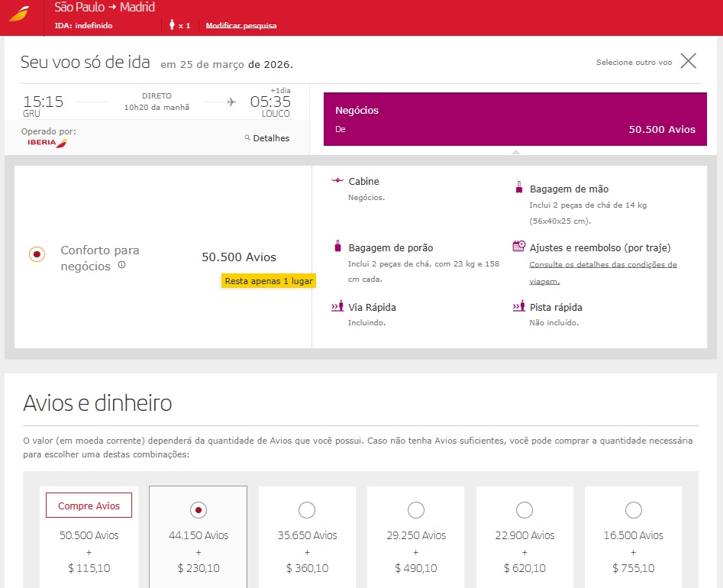The width and height of the screenshot is (723, 588).
Task: Click the Via Rápida fast-track icon
Action: (x=337, y=307)
